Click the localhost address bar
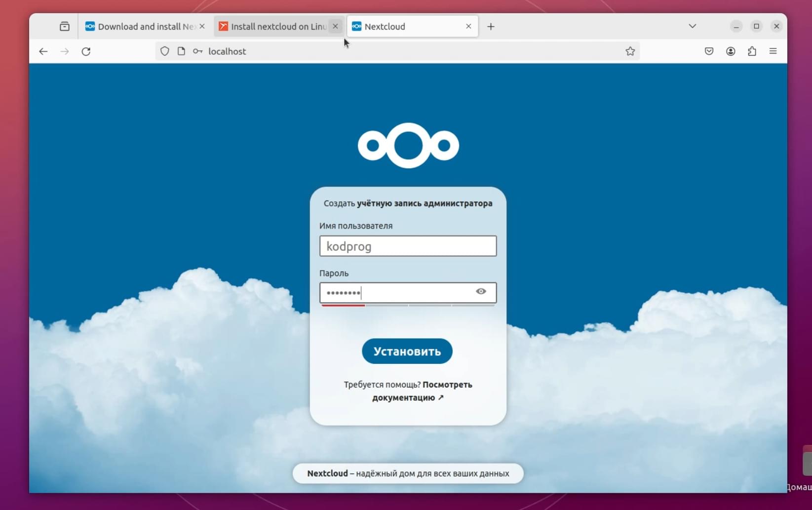This screenshot has height=510, width=812. pos(397,51)
